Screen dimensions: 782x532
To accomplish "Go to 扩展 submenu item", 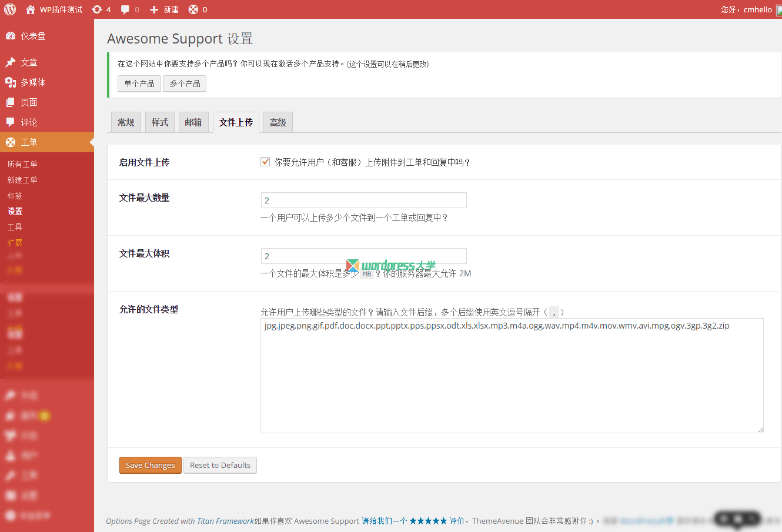I will pos(15,243).
